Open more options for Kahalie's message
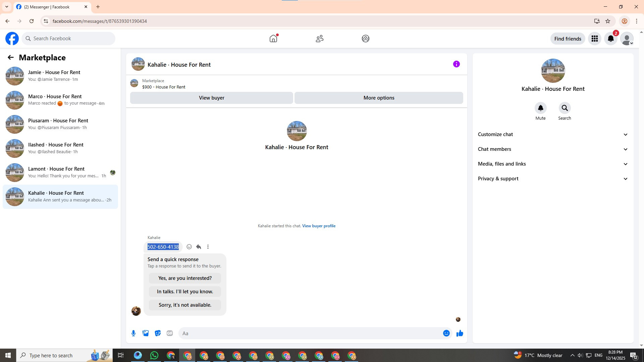644x362 pixels. [x=208, y=247]
